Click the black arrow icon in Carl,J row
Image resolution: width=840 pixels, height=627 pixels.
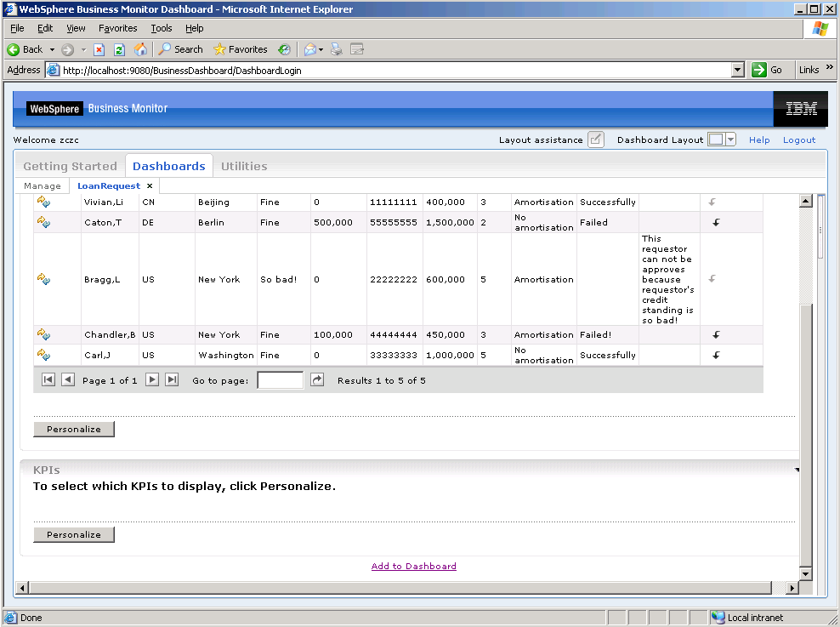(717, 356)
